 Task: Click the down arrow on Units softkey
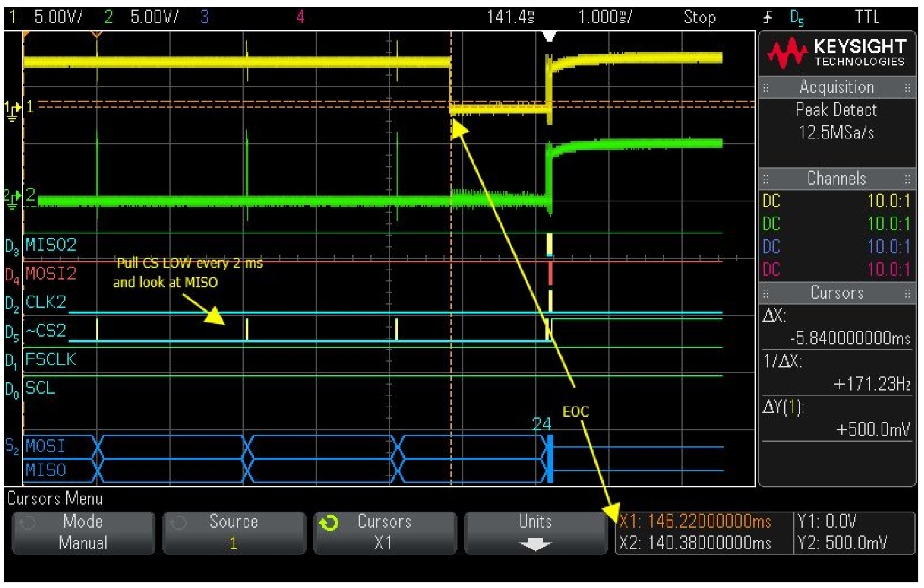[535, 545]
